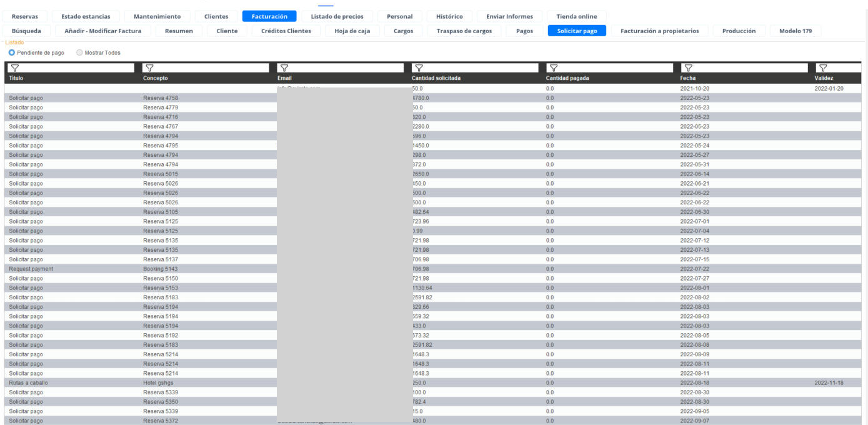The width and height of the screenshot is (868, 425).
Task: Open the Pagos sub-tab
Action: click(525, 31)
